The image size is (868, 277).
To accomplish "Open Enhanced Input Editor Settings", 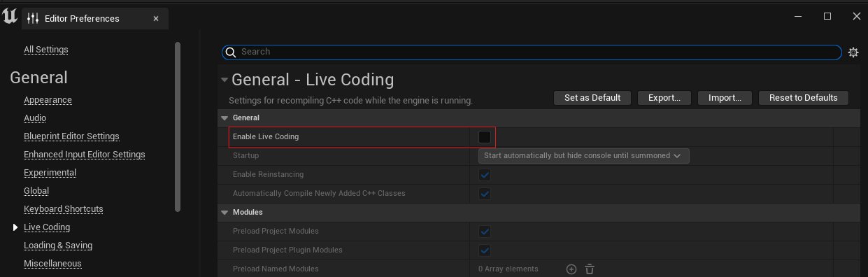I will tap(85, 155).
